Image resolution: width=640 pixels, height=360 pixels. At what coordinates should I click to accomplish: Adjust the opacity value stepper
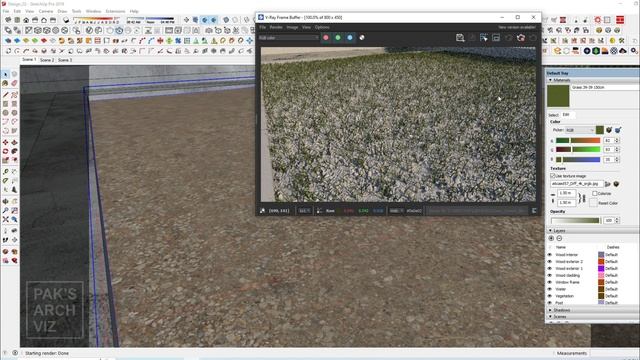coord(617,220)
